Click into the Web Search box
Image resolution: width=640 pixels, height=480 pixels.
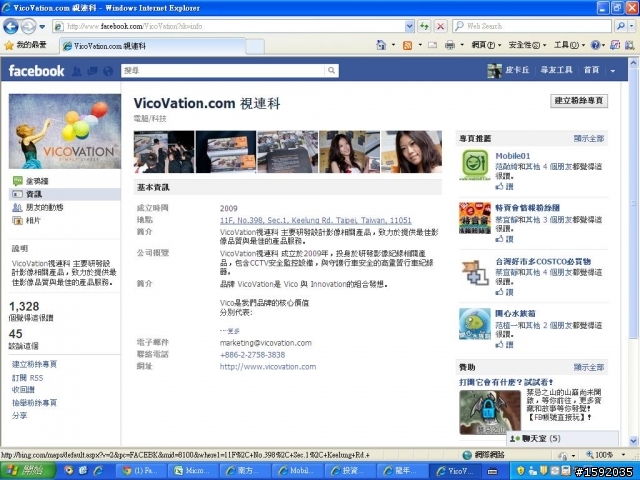click(x=531, y=26)
